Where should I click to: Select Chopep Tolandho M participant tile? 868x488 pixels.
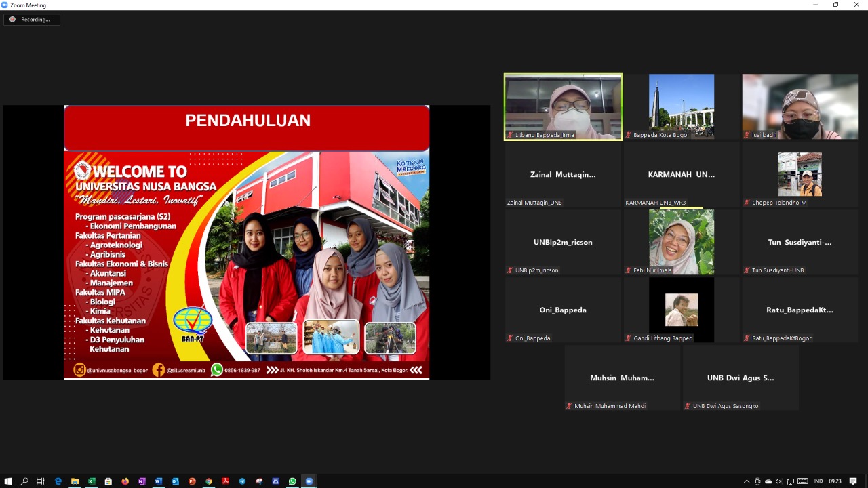coord(800,174)
